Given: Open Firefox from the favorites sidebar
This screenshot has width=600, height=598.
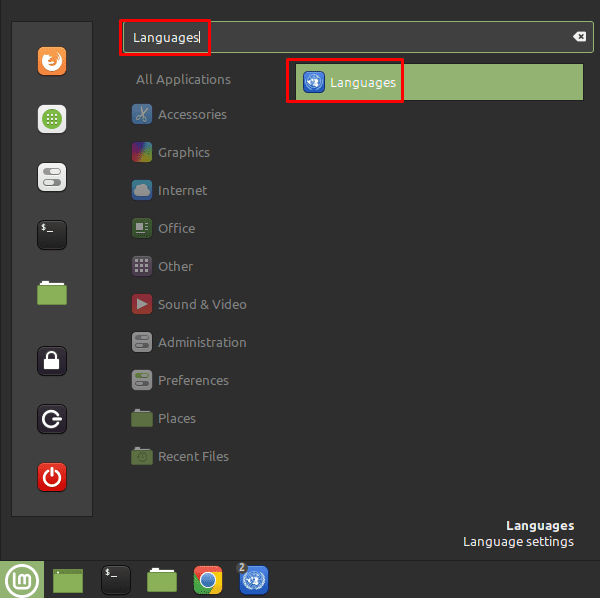Looking at the screenshot, I should coord(52,61).
